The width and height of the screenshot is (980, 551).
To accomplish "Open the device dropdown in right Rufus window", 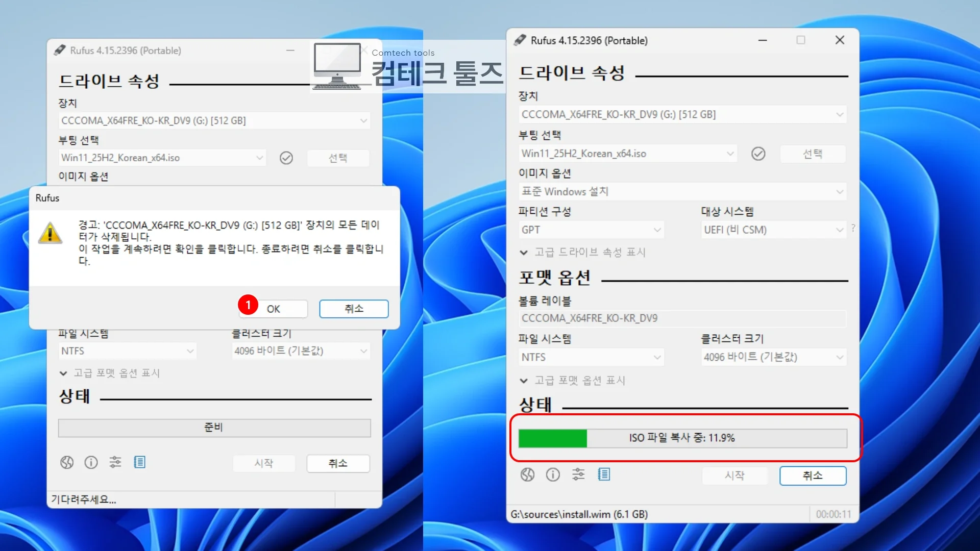I will click(682, 115).
